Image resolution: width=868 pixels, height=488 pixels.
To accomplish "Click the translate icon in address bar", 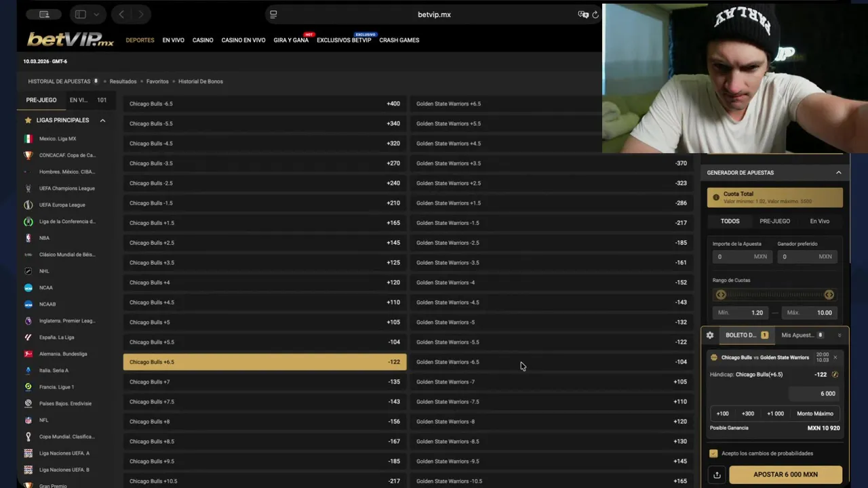I will [x=583, y=14].
